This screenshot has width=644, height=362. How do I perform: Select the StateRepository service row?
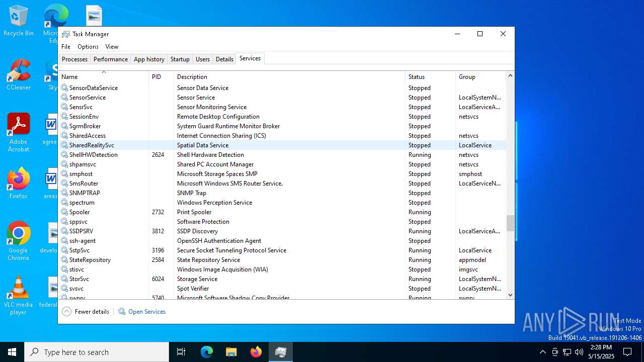(x=282, y=259)
